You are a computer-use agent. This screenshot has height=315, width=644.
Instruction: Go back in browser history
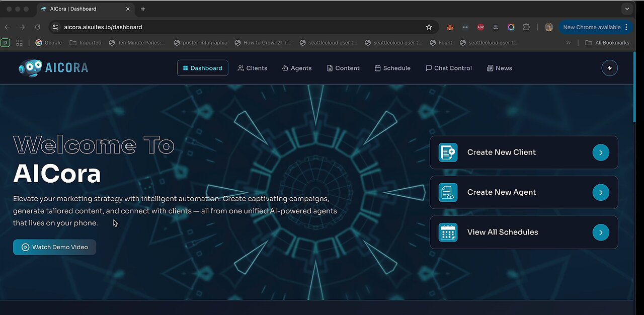pyautogui.click(x=7, y=27)
